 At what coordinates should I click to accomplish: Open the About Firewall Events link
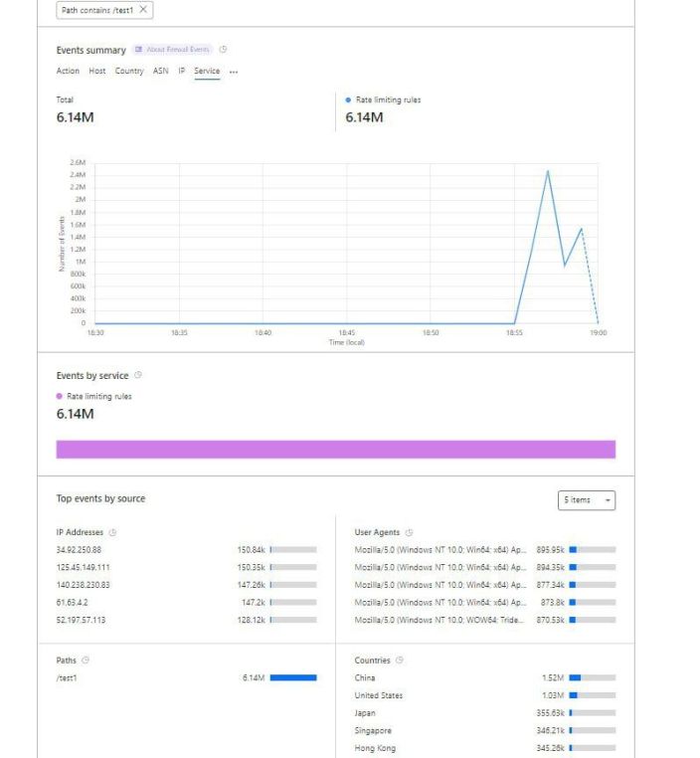pos(172,50)
